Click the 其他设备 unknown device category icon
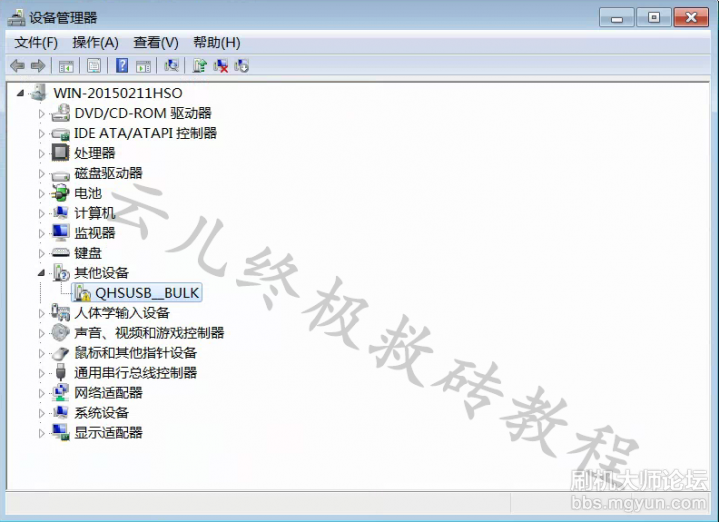 coord(61,272)
